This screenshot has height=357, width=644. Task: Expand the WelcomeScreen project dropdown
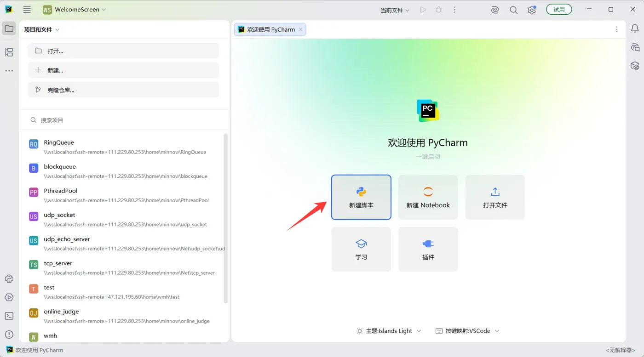[x=74, y=10]
